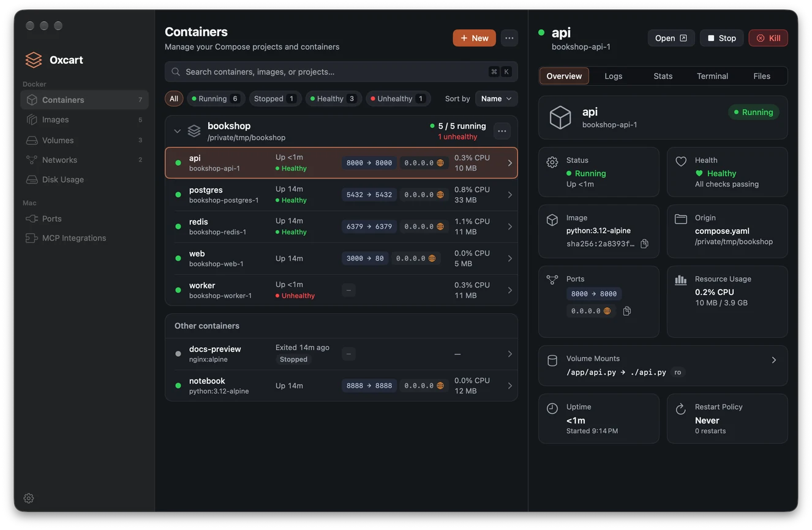Expand the Volume Mounts card chevron

773,360
